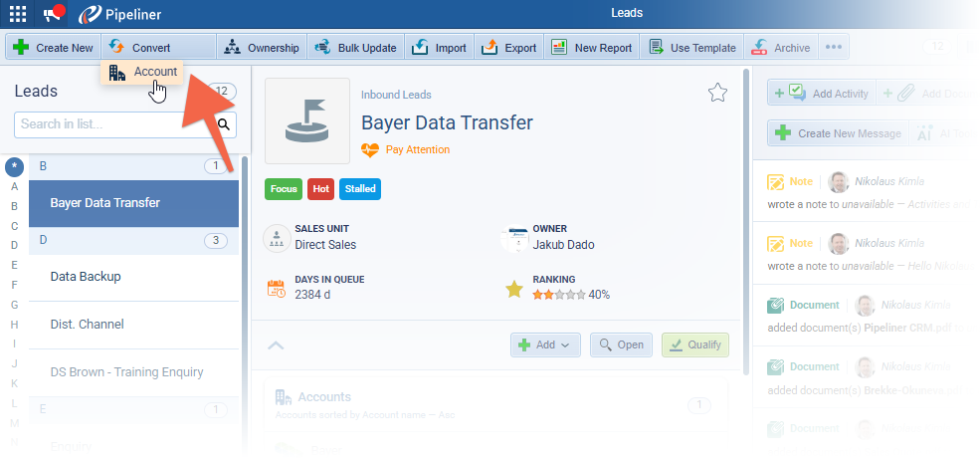Click the Export toolbar button
Viewport: 980px width, 458px height.
coord(508,47)
